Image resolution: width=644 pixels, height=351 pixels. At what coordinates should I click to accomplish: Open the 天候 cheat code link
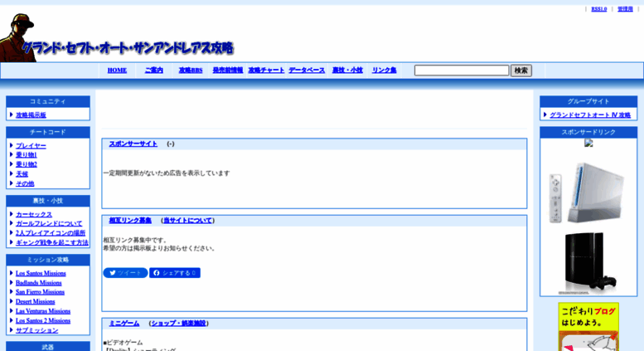point(22,174)
